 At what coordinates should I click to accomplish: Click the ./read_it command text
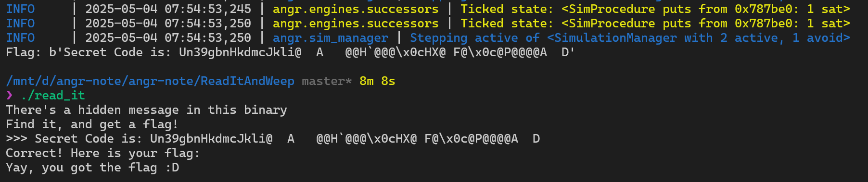point(53,96)
